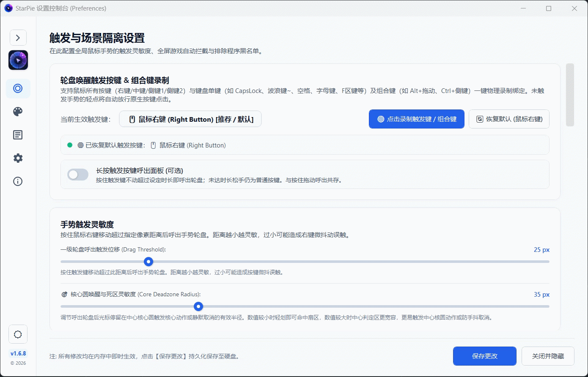Click the 一级轮盘呼出触发位移 (Drag Threshold) label
This screenshot has width=588, height=377.
pyautogui.click(x=113, y=249)
